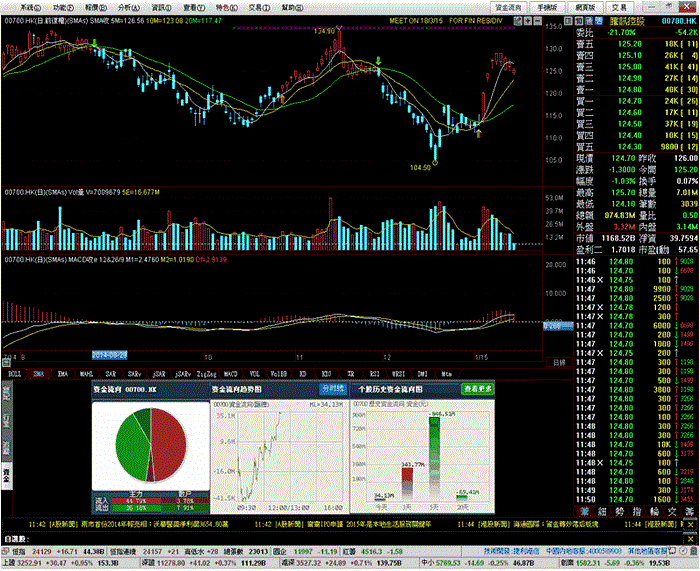Click the drawing tool icon above chart

pyautogui.click(x=518, y=21)
